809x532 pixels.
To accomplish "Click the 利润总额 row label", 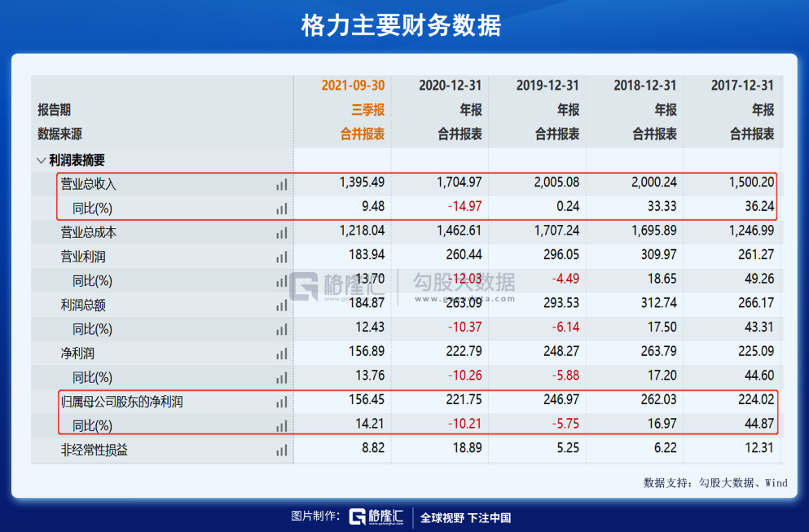I will (x=83, y=305).
